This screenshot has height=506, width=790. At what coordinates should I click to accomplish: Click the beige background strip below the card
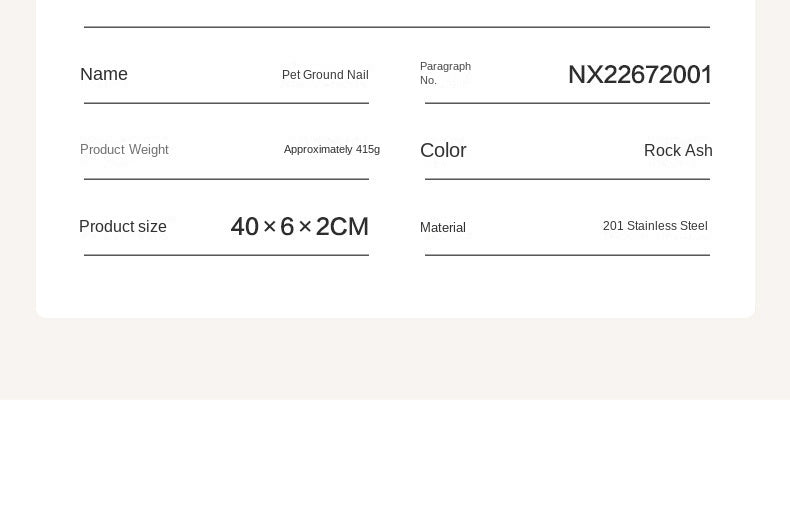coord(395,360)
